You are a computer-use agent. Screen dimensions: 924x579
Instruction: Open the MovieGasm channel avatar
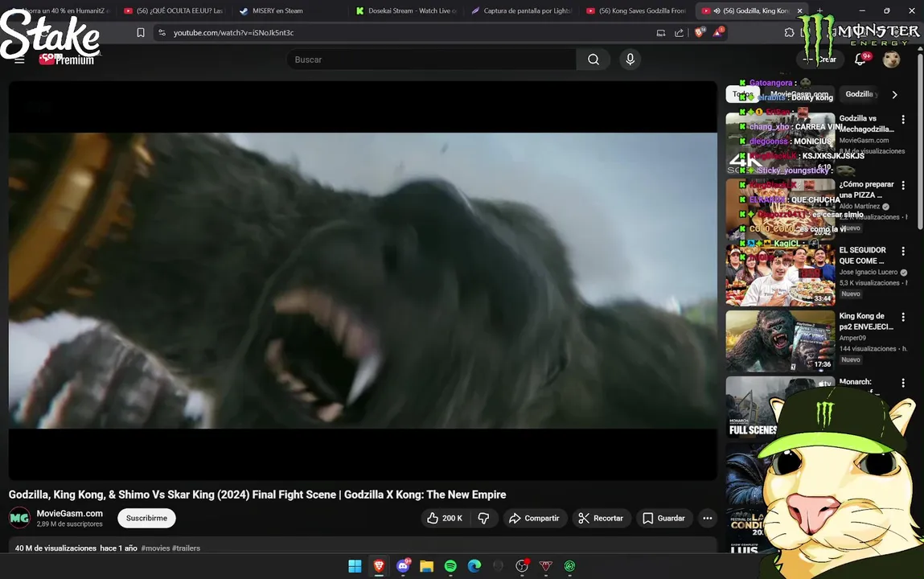pos(19,519)
